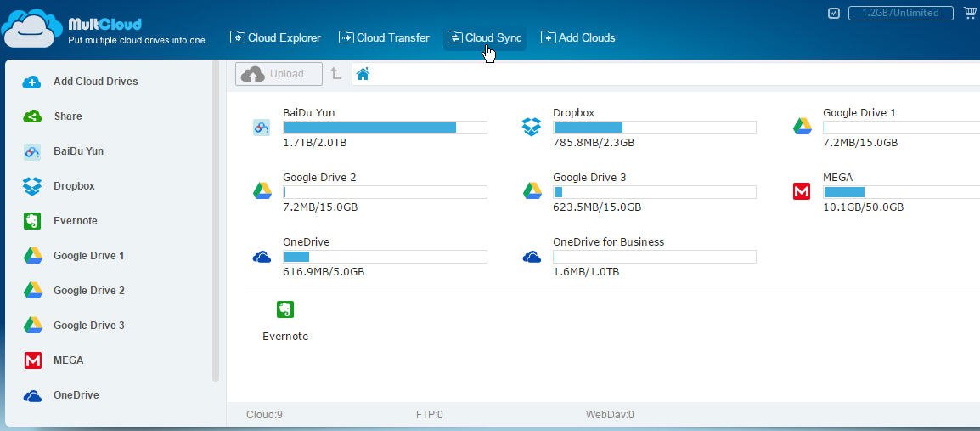Click the 1.7TB/2.0TB usage text
Viewport: 980px width, 431px height.
pos(315,143)
